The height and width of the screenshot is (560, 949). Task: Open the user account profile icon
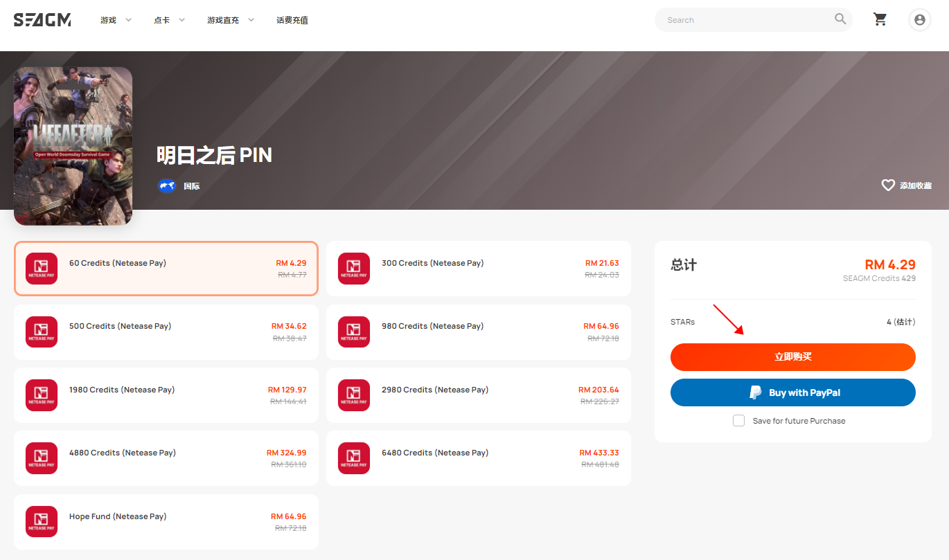pos(919,20)
